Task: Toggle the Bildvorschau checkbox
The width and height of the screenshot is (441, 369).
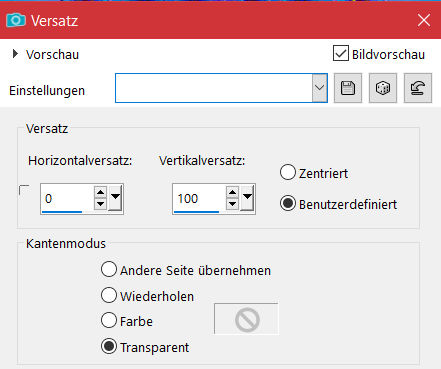Action: [341, 53]
